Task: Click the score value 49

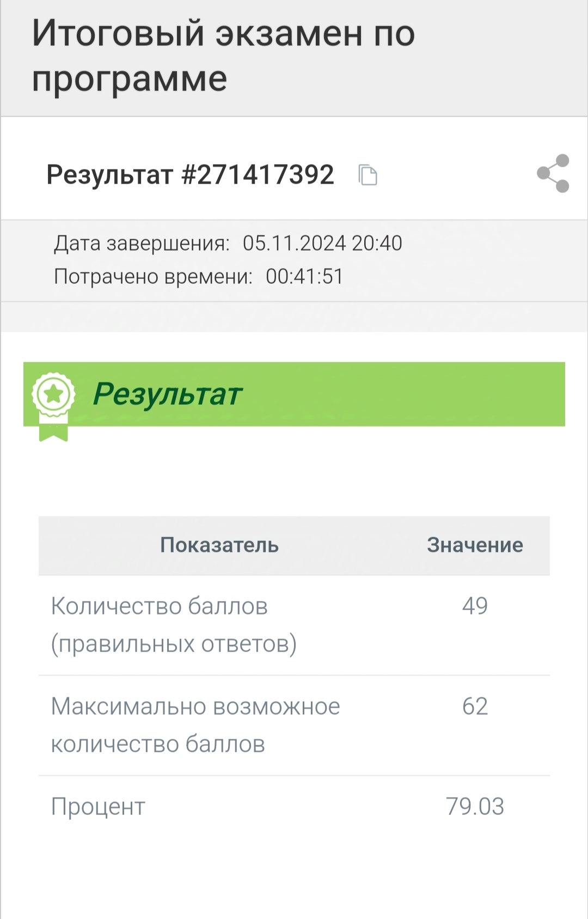Action: (x=475, y=606)
